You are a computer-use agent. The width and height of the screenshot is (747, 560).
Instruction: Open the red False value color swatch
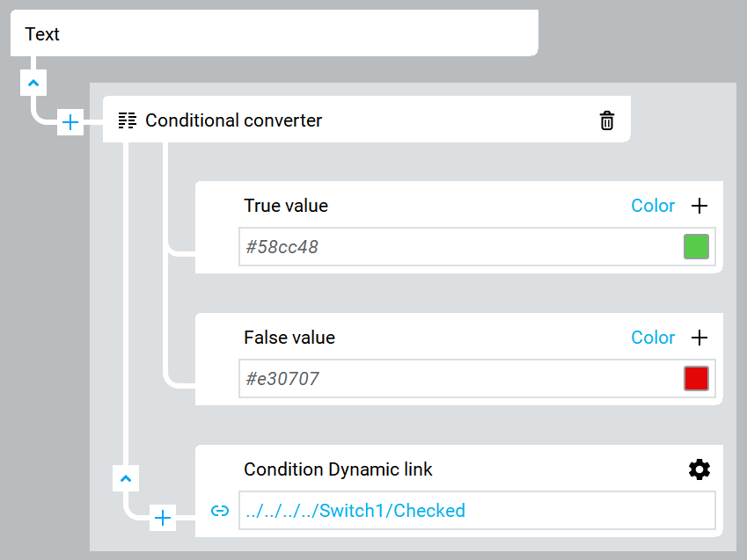click(x=696, y=379)
